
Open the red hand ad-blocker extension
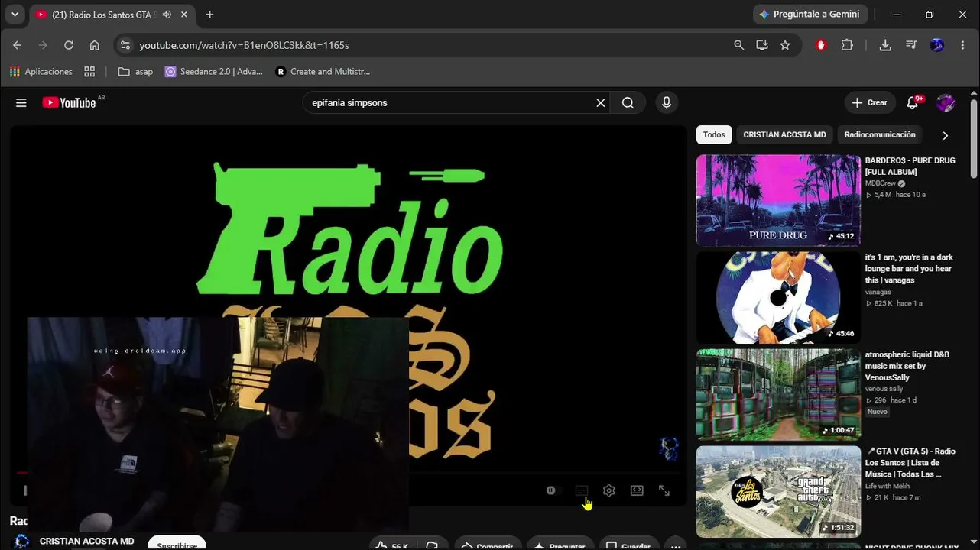click(x=822, y=45)
